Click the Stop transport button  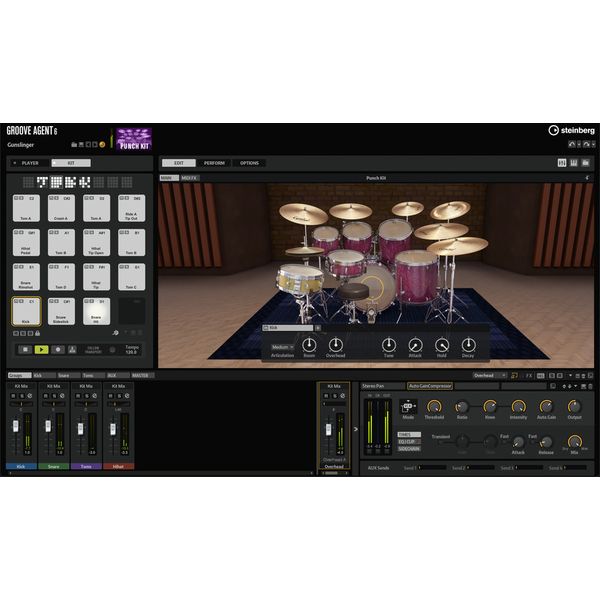click(x=26, y=350)
